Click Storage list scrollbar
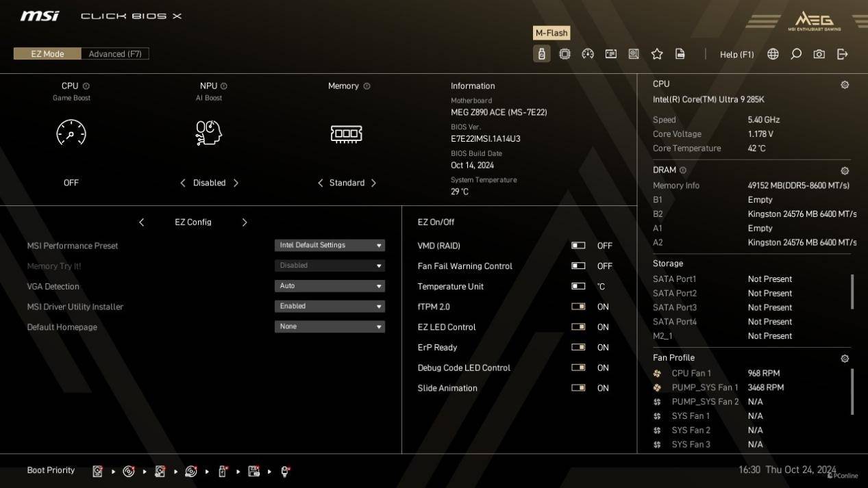 click(853, 292)
